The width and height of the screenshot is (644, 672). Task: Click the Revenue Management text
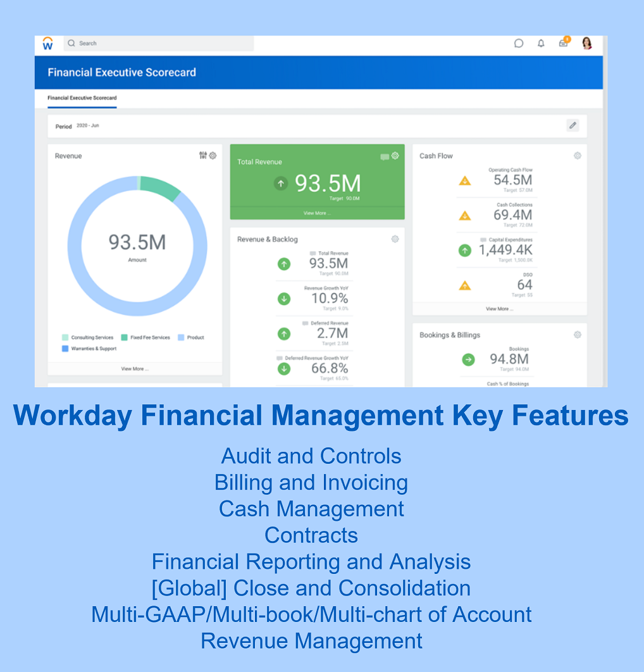pyautogui.click(x=311, y=641)
